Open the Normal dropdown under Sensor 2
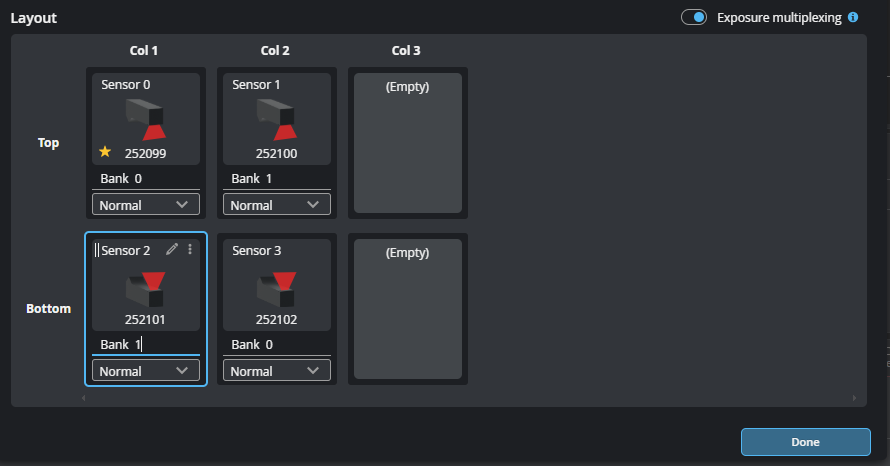 [x=146, y=371]
